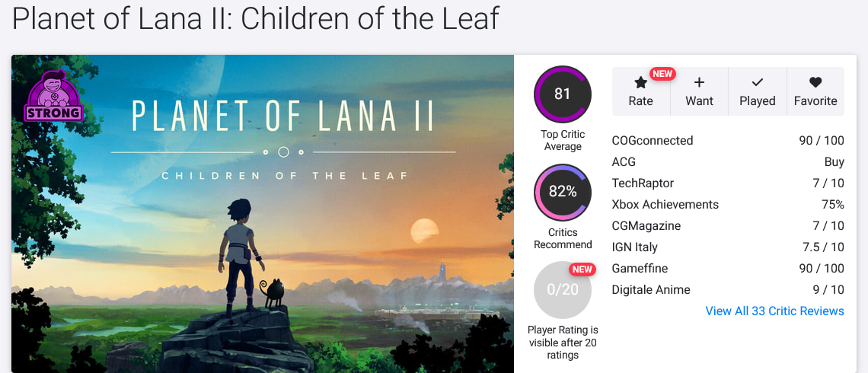The image size is (868, 373).
Task: Open View All 33 Critic Reviews
Action: coord(774,311)
